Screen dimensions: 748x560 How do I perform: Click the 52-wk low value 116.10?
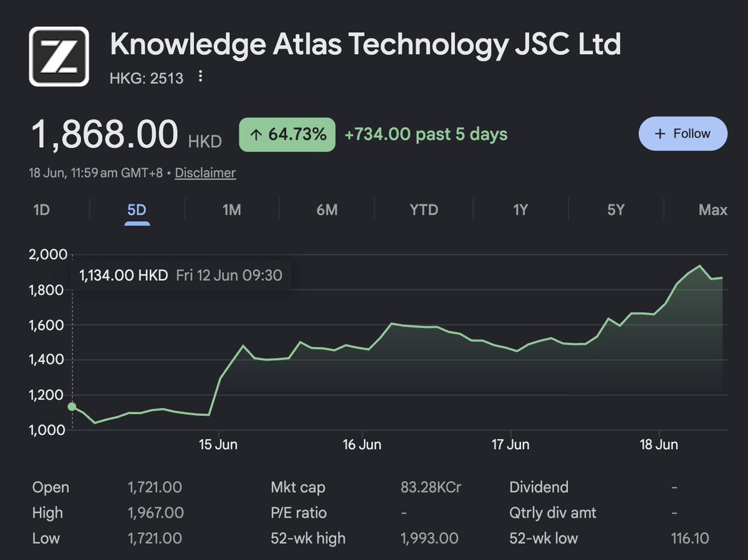(690, 538)
